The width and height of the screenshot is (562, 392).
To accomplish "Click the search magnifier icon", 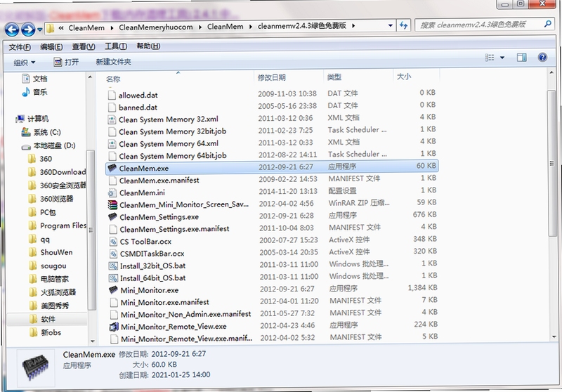I will (547, 24).
